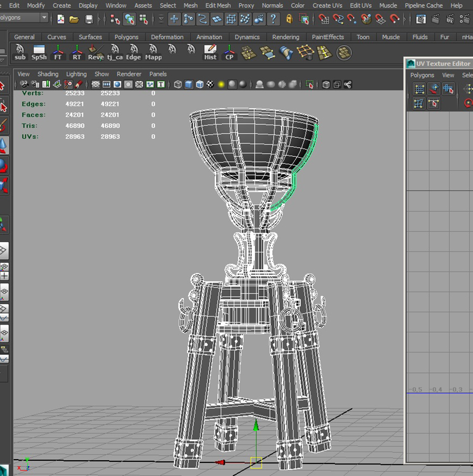
Task: Open the Normals menu
Action: coord(272,5)
